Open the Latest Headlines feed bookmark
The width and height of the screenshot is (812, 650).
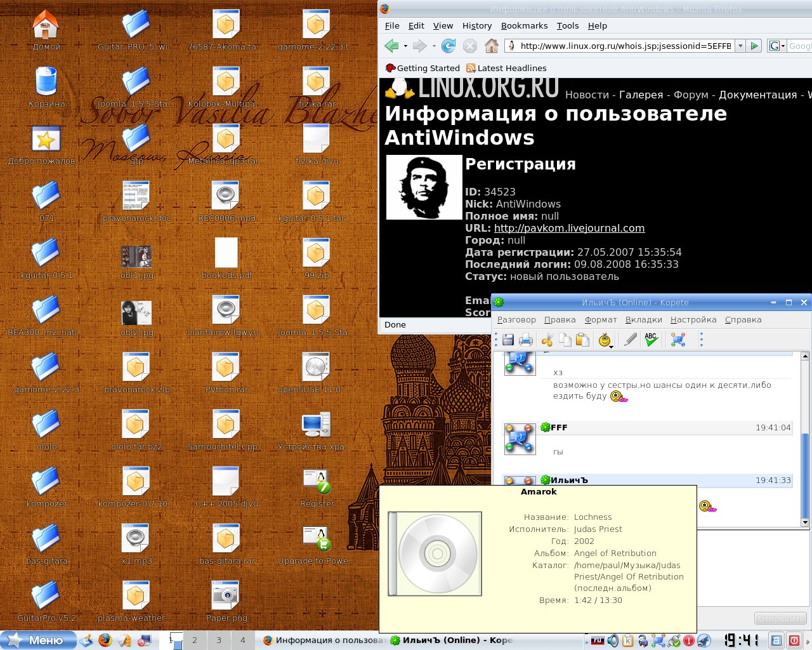(x=506, y=68)
